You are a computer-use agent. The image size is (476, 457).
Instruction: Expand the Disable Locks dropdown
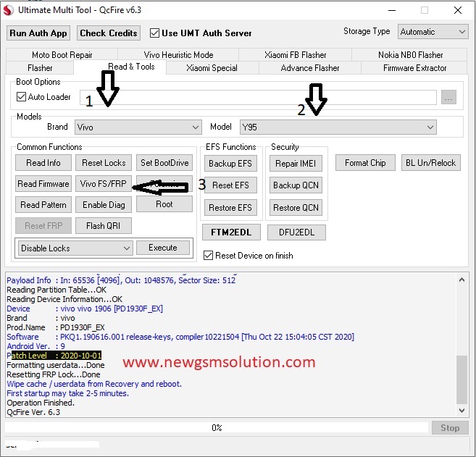click(x=75, y=248)
